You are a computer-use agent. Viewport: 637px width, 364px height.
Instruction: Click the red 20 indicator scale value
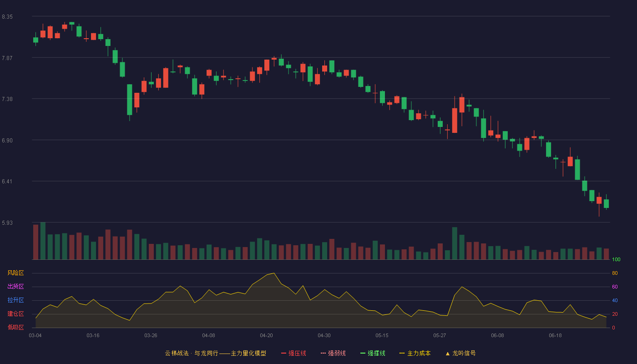click(615, 314)
